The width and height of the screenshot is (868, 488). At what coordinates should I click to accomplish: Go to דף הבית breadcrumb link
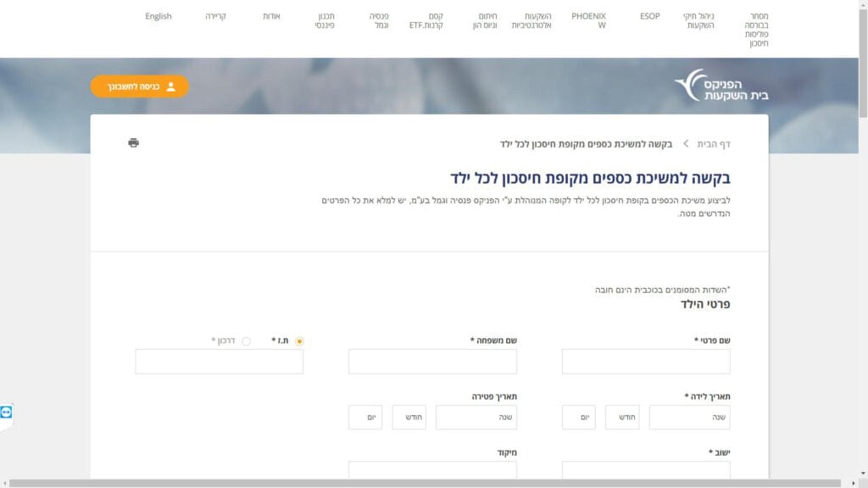pyautogui.click(x=713, y=144)
